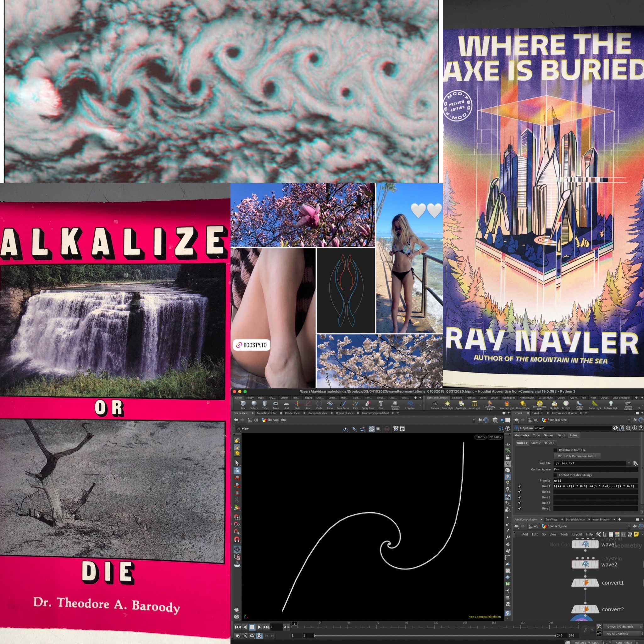644x644 pixels.
Task: Click the Premise input field
Action: pos(595,481)
